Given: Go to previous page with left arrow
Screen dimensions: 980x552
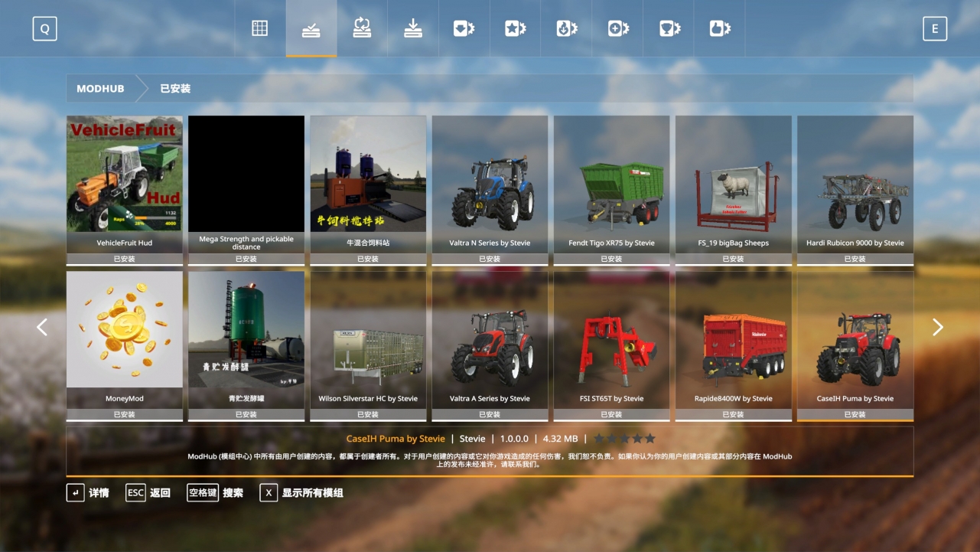Looking at the screenshot, I should click(x=42, y=328).
